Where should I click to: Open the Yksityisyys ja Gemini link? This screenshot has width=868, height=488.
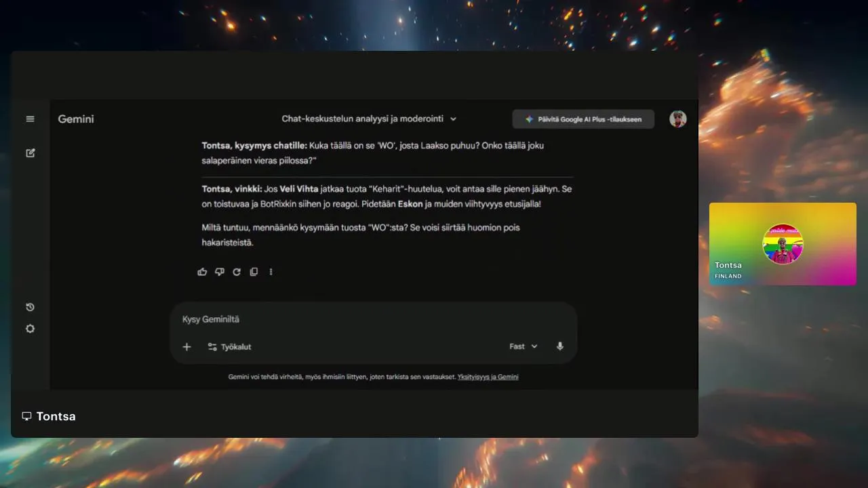tap(488, 377)
